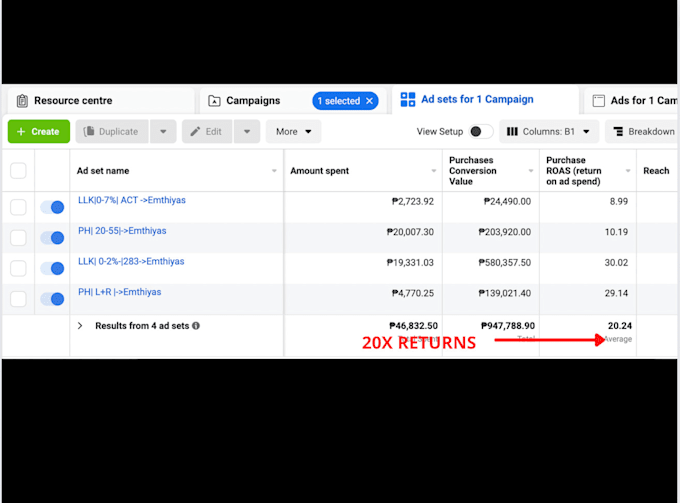This screenshot has width=680, height=503.
Task: Select conversion value ₱580,357.50 cell
Action: (504, 263)
